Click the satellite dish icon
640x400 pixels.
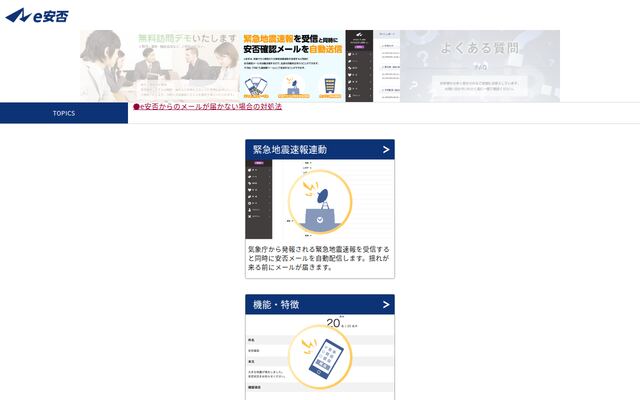coord(320,202)
